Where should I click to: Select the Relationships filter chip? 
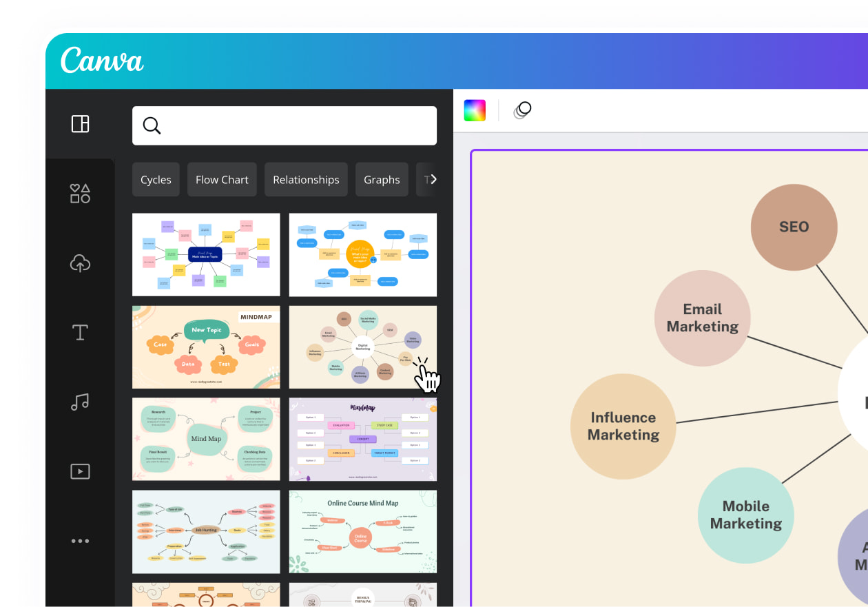(x=306, y=179)
